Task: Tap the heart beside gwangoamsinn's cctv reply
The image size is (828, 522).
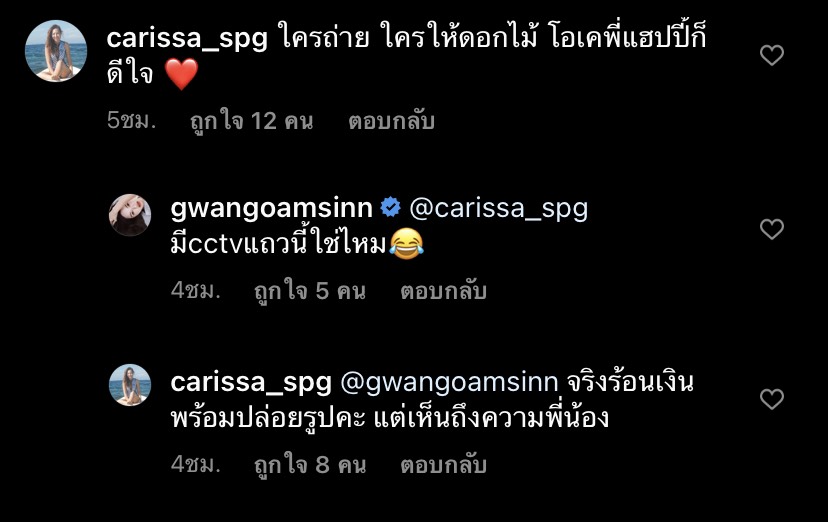Action: click(771, 229)
